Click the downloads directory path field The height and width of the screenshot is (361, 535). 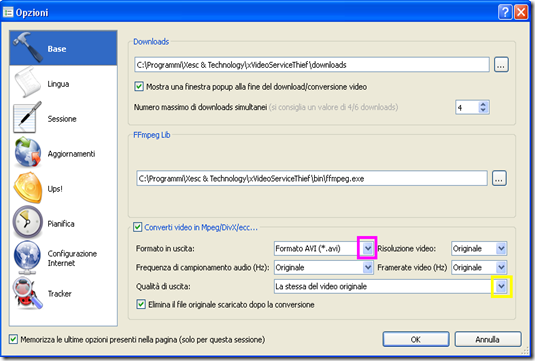tap(312, 64)
